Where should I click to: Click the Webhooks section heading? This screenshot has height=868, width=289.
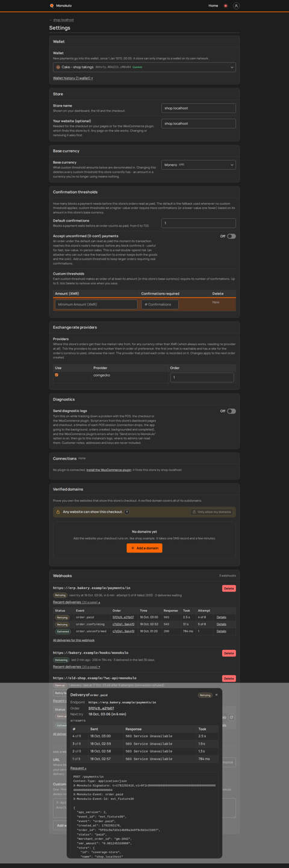(62, 576)
